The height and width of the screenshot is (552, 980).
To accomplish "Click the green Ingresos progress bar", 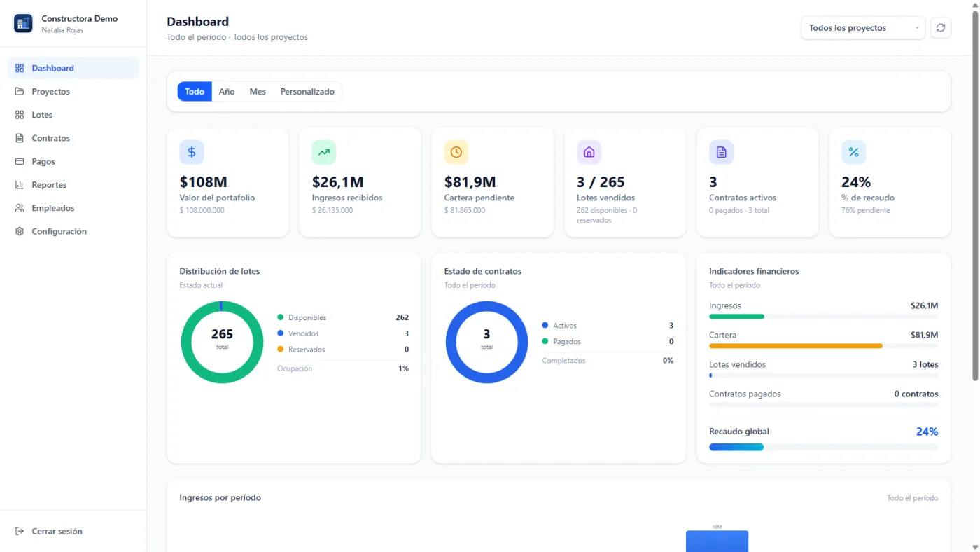I will tap(736, 317).
